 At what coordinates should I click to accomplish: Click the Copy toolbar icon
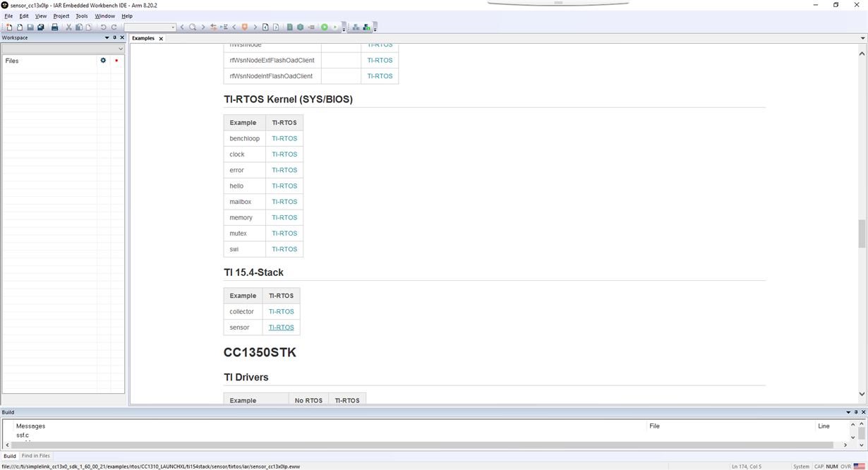[x=78, y=27]
